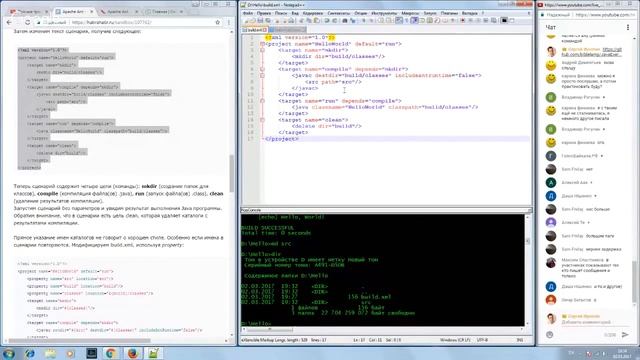Open the browser three-dot menu
Screen dimensions: 640x360
pos(229,22)
